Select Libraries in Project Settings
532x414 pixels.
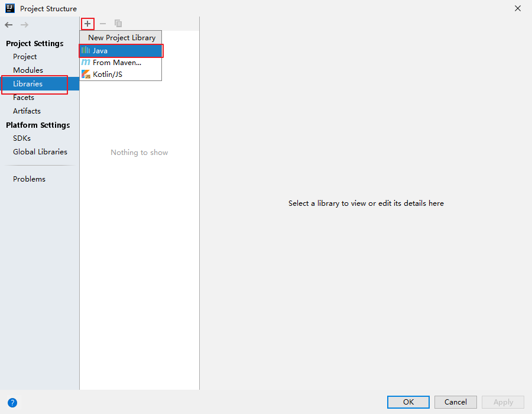[x=40, y=84]
